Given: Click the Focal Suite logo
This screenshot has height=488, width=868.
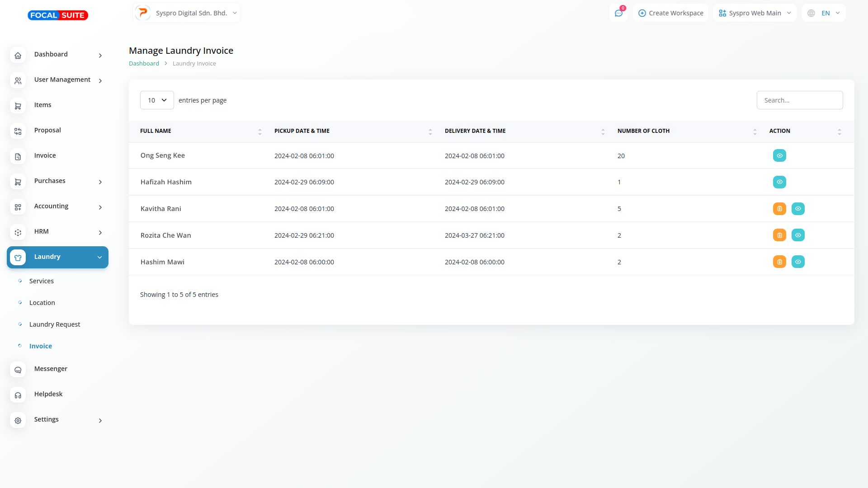Looking at the screenshot, I should tap(58, 15).
